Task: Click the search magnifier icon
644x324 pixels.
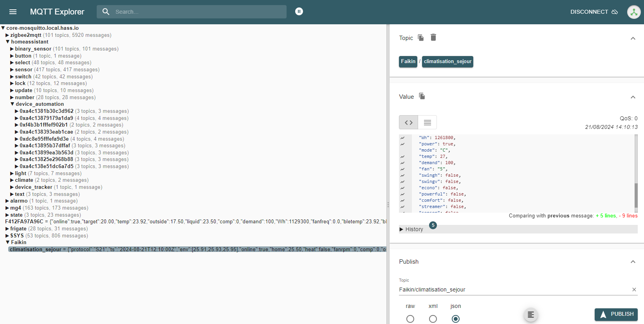Action: tap(106, 12)
